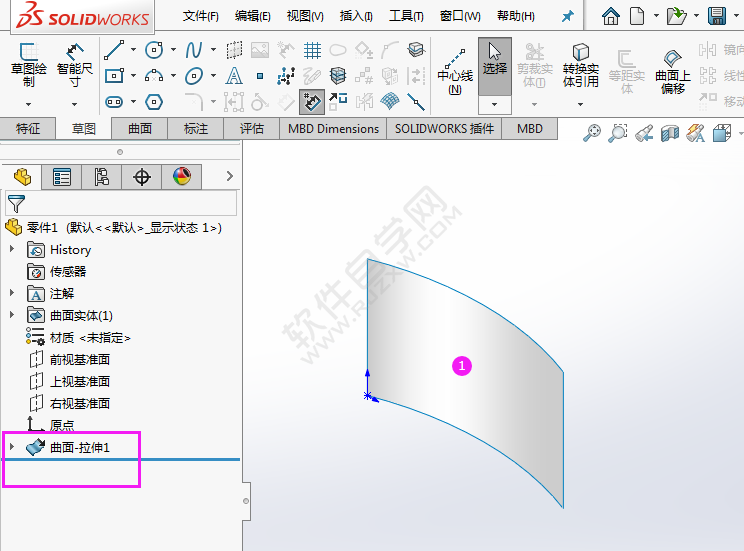Open the DisplayManager color ball tab
The image size is (744, 551).
pyautogui.click(x=182, y=177)
